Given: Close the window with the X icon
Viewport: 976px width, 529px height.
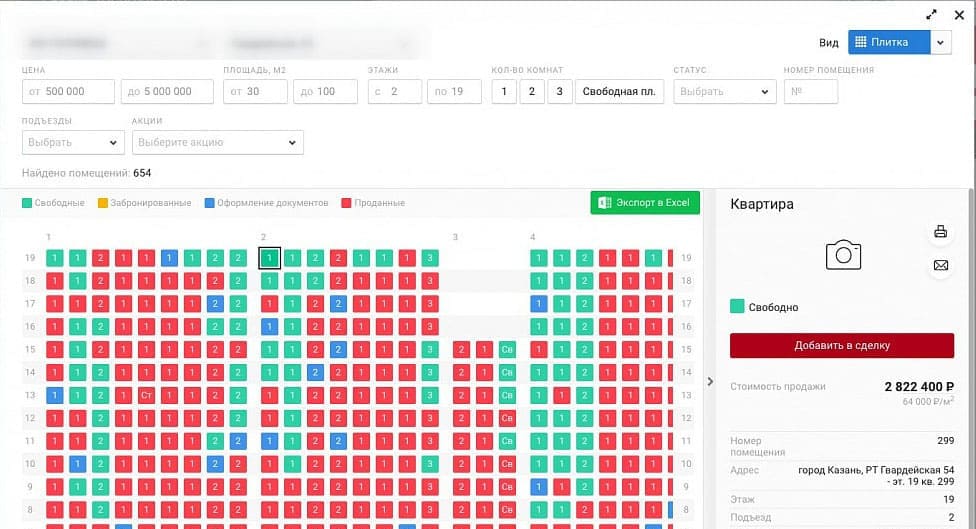Looking at the screenshot, I should (x=959, y=15).
